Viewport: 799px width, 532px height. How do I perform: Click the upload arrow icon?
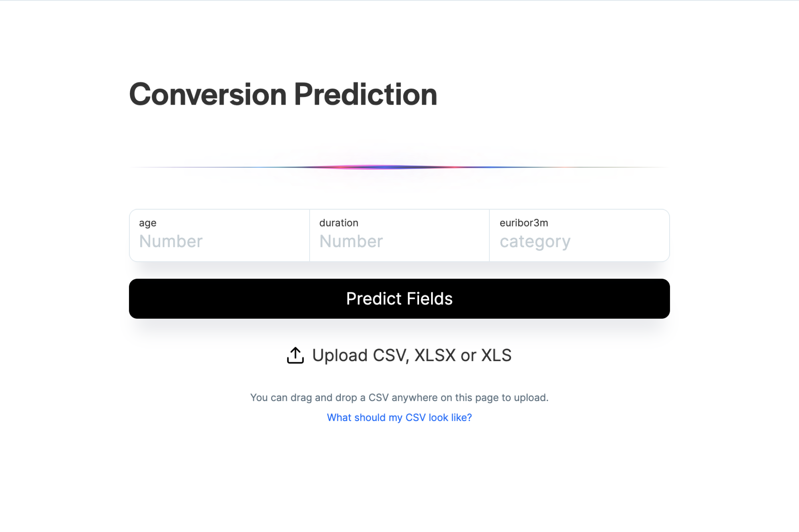click(295, 355)
